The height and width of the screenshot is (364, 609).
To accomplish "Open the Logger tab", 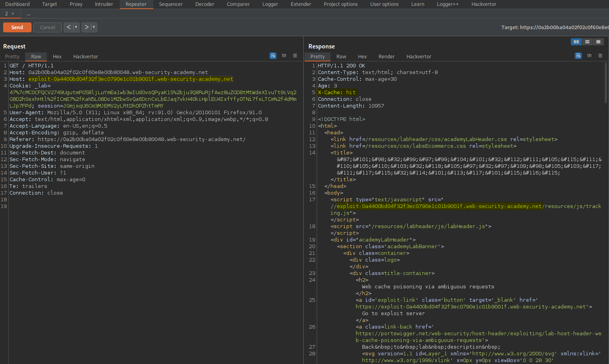I will click(x=270, y=4).
